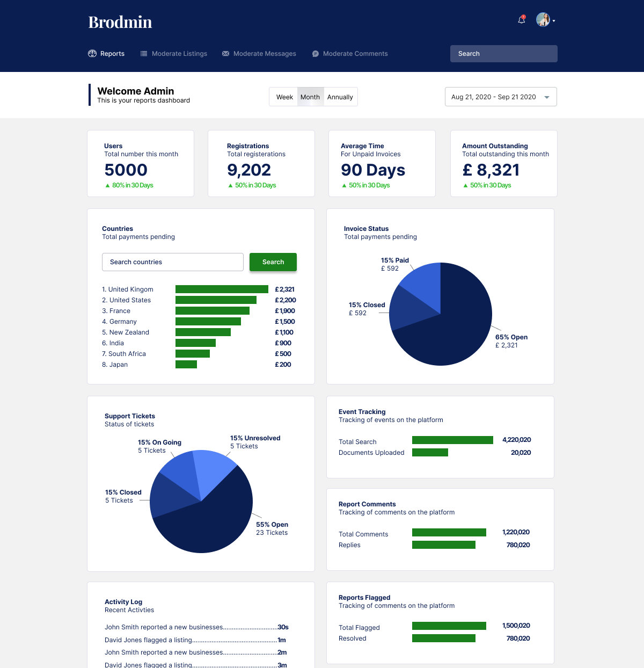The height and width of the screenshot is (668, 644).
Task: Click the Reports dashboard icon
Action: point(92,54)
